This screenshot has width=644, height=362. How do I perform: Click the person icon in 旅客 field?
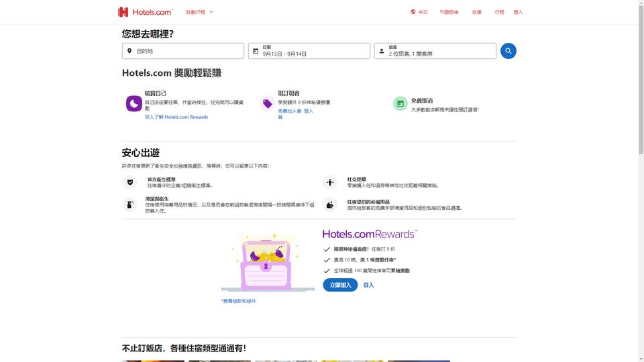click(382, 51)
